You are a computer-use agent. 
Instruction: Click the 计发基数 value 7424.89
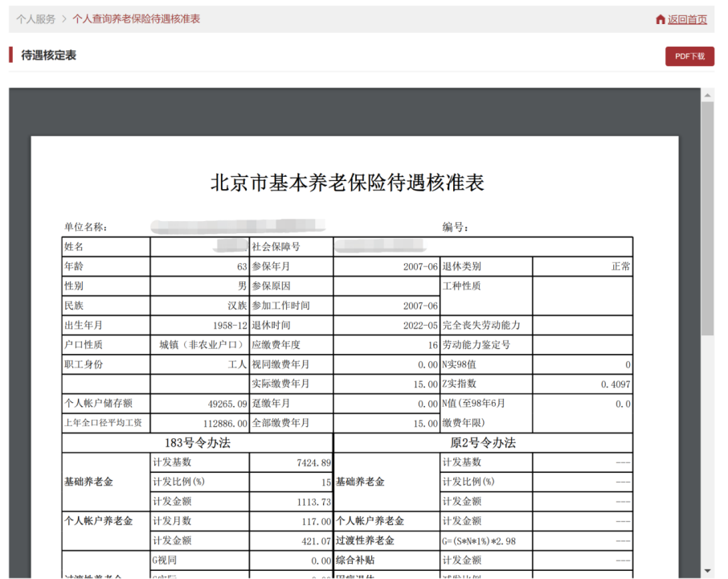coord(313,463)
